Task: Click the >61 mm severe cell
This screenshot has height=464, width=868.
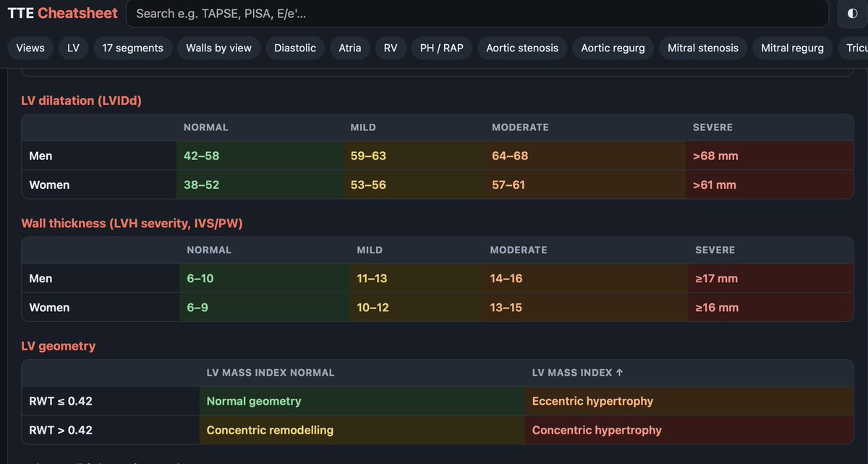Action: pyautogui.click(x=770, y=185)
